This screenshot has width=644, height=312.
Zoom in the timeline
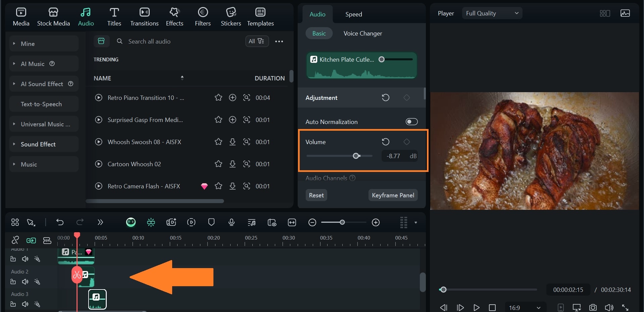[376, 223]
